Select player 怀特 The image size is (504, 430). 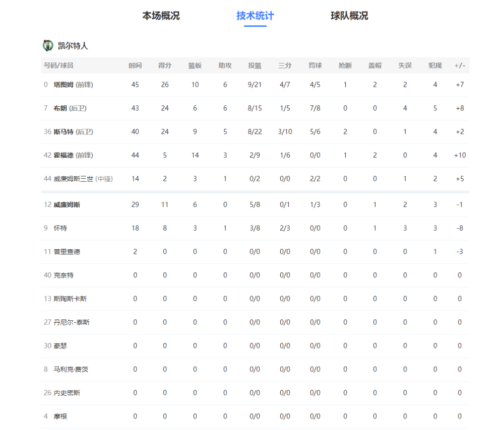point(60,228)
